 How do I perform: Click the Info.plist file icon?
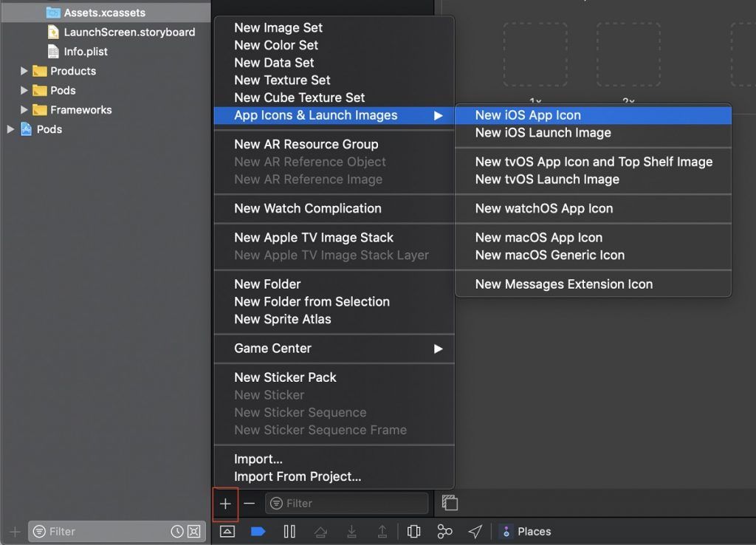coord(53,51)
